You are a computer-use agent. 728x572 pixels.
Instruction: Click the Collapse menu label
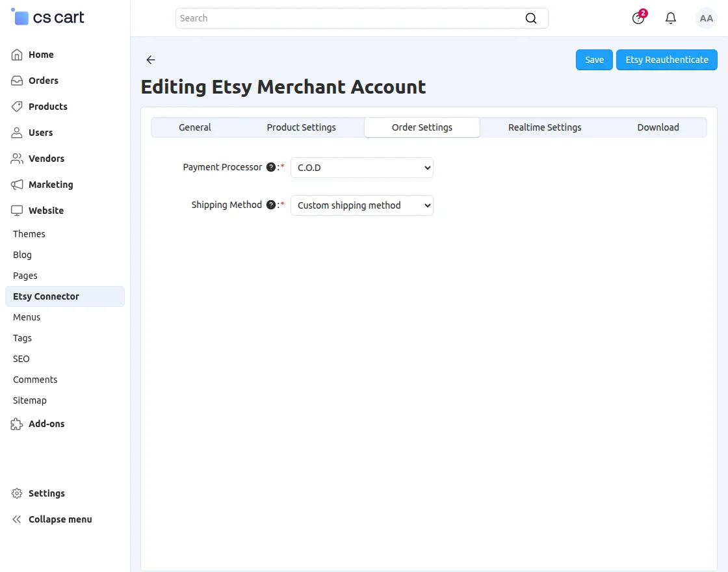pyautogui.click(x=60, y=519)
